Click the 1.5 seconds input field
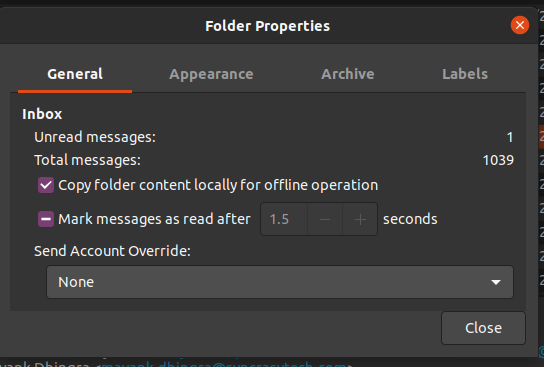This screenshot has height=367, width=544. coord(284,219)
